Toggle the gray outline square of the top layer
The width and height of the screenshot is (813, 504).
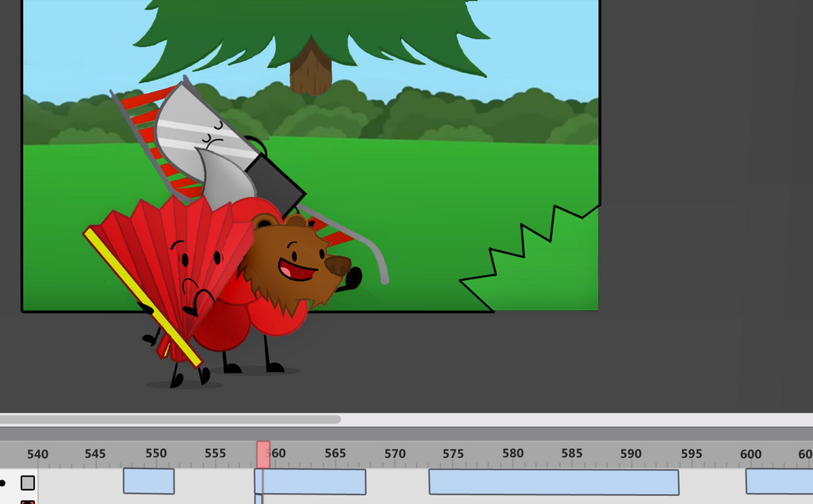click(x=27, y=483)
